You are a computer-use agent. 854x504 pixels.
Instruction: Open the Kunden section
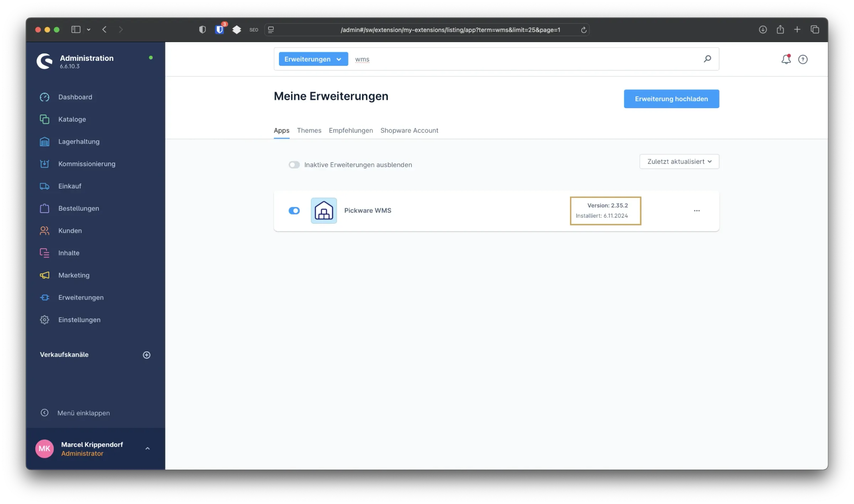click(x=70, y=230)
